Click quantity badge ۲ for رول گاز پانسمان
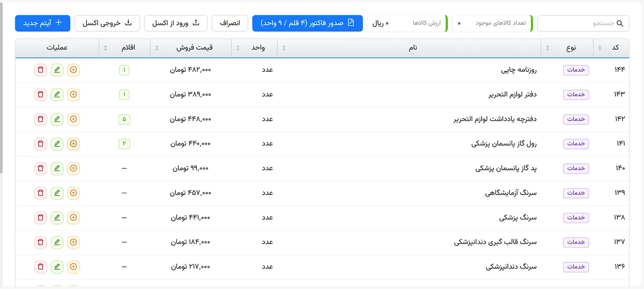The image size is (644, 289). [124, 144]
